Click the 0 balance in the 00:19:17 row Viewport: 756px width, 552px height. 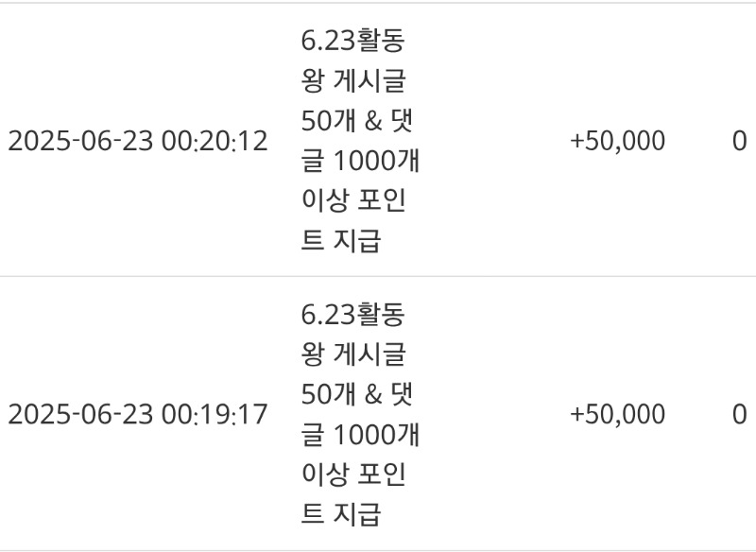(x=739, y=415)
